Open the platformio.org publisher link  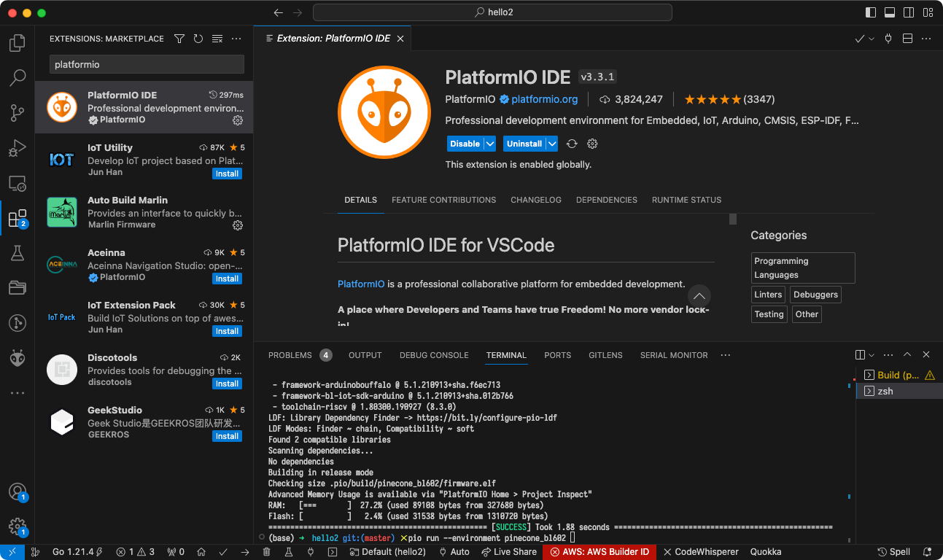544,99
